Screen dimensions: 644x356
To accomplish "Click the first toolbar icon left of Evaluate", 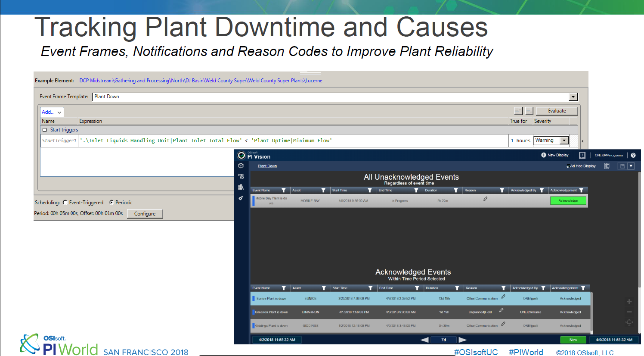I will 518,111.
